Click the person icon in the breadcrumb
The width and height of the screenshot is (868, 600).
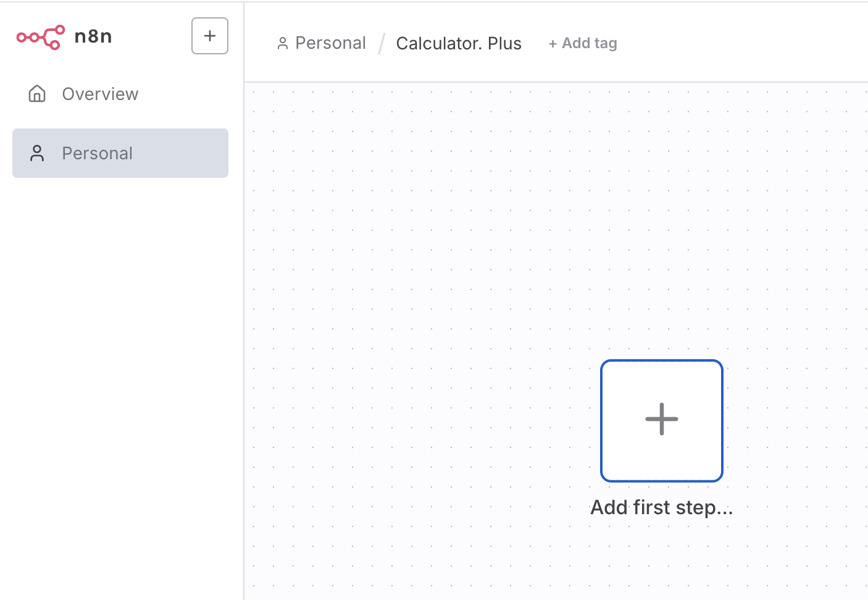pyautogui.click(x=283, y=43)
